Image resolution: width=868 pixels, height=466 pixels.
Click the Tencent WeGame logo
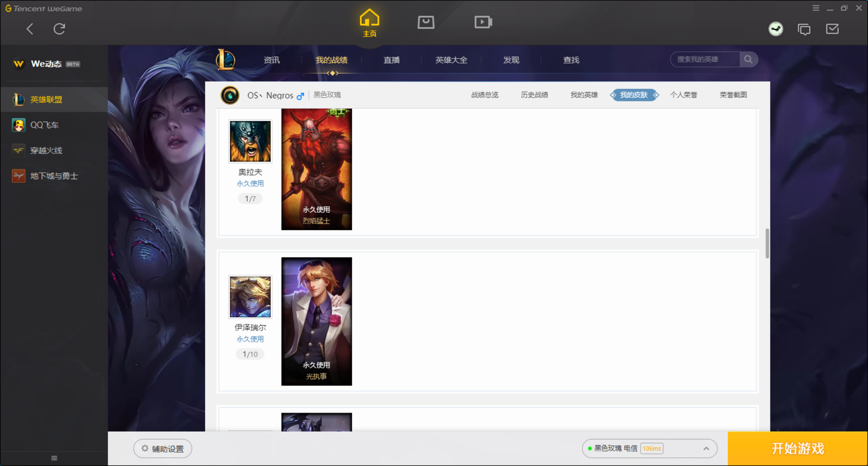[44, 9]
